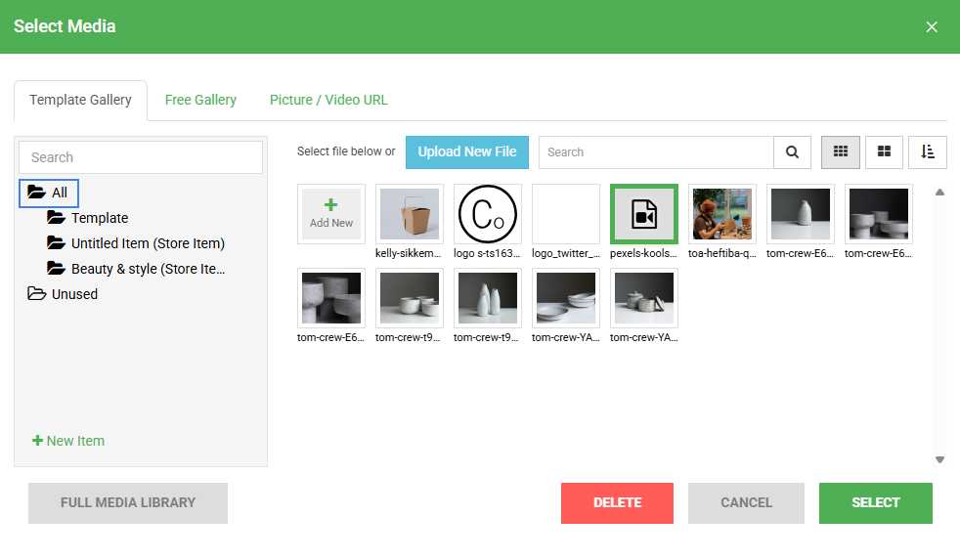
Task: Open the Picture / Video URL tab
Action: 328,100
